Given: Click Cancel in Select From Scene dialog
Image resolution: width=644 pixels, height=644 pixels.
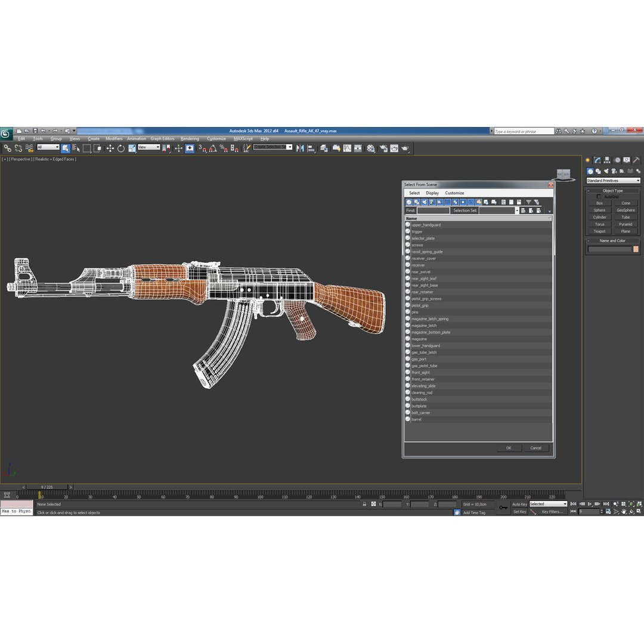Looking at the screenshot, I should [535, 448].
